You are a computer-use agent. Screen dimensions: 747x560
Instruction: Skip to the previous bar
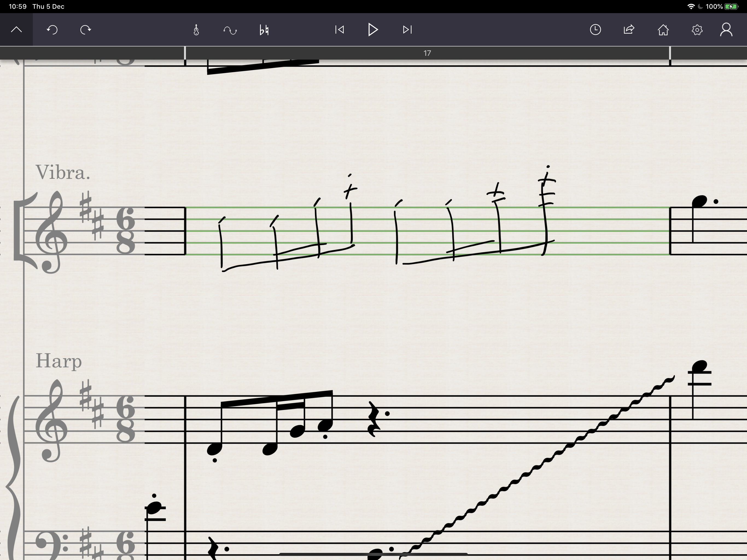(x=339, y=30)
